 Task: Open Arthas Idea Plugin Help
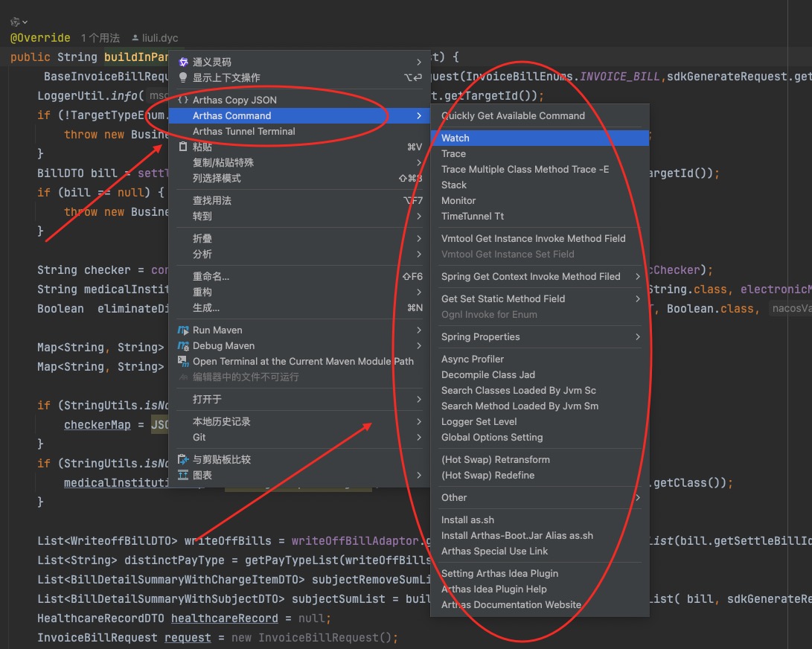point(540,589)
